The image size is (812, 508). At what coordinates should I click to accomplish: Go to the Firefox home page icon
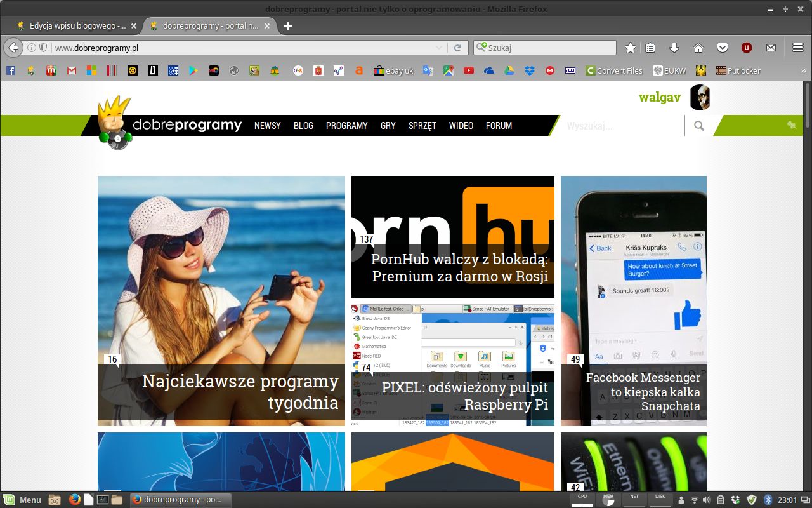[x=698, y=48]
